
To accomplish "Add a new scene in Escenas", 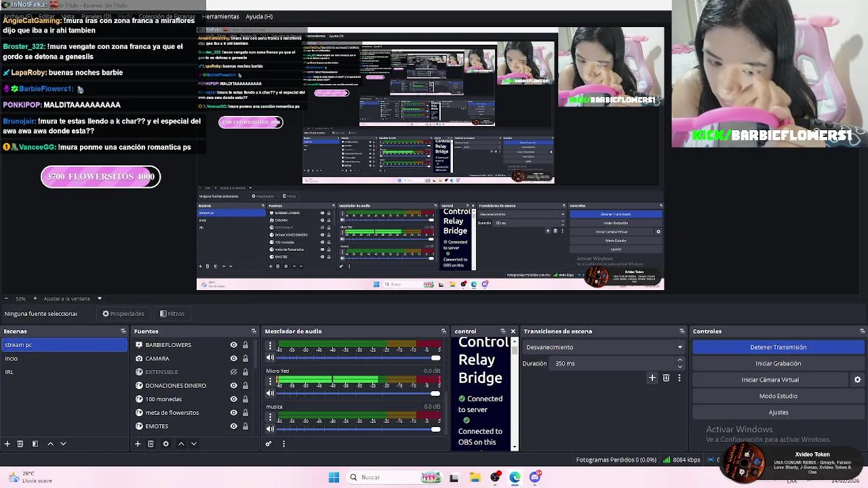I will 7,444.
